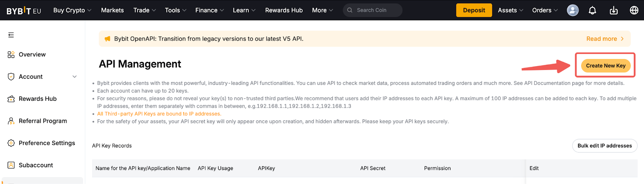Open the Buy Crypto dropdown
The height and width of the screenshot is (184, 644).
72,10
